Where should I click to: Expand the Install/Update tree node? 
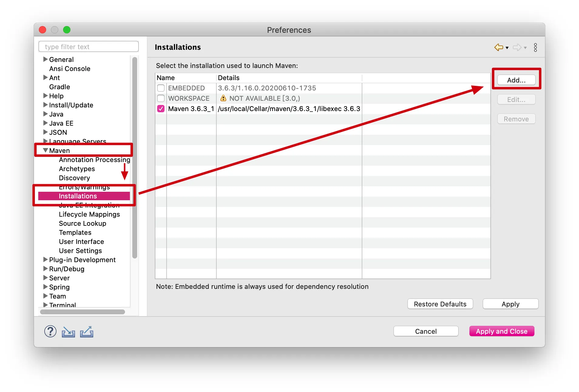[46, 105]
